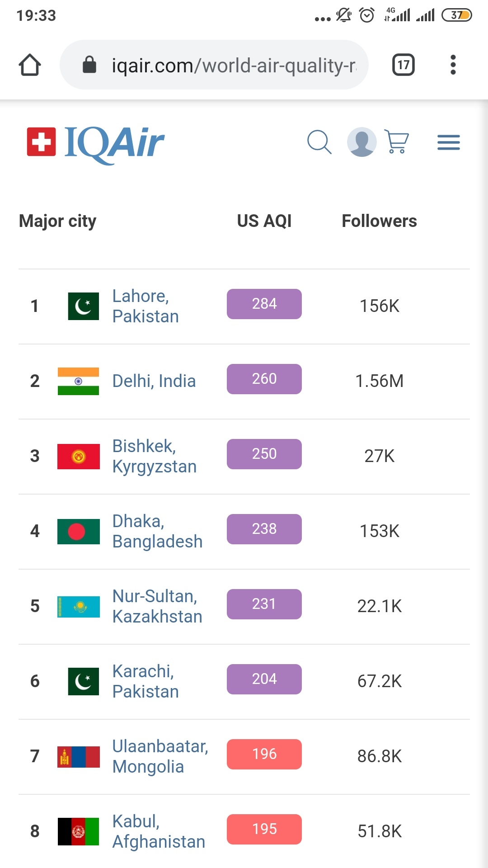Open the site search magnifier
The image size is (488, 868).
(319, 142)
